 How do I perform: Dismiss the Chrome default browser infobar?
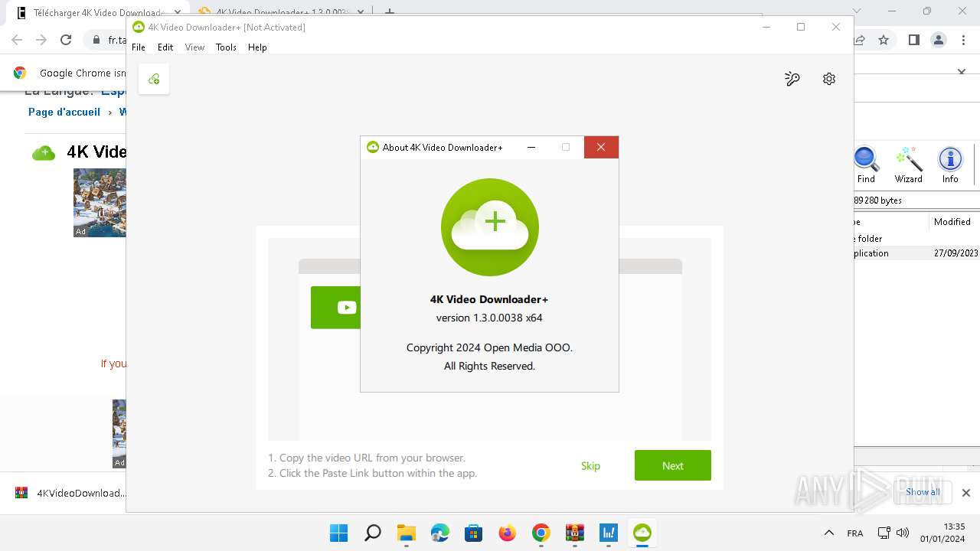point(962,72)
